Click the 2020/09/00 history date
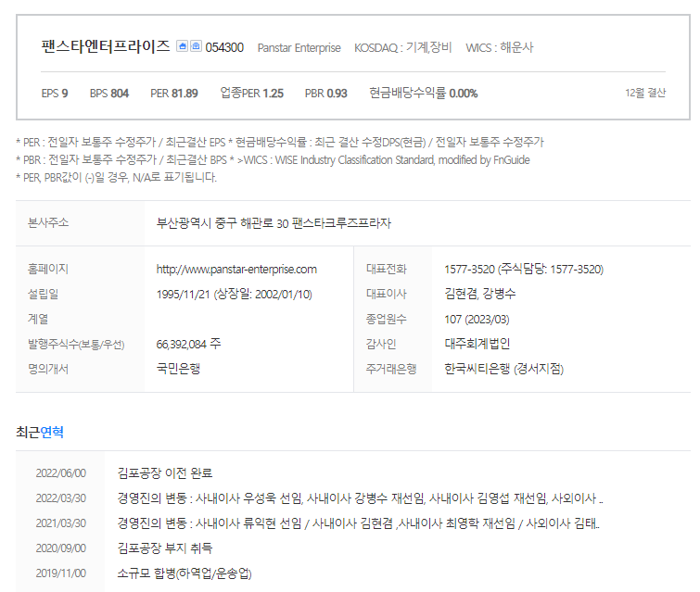700x592 pixels. click(x=60, y=548)
